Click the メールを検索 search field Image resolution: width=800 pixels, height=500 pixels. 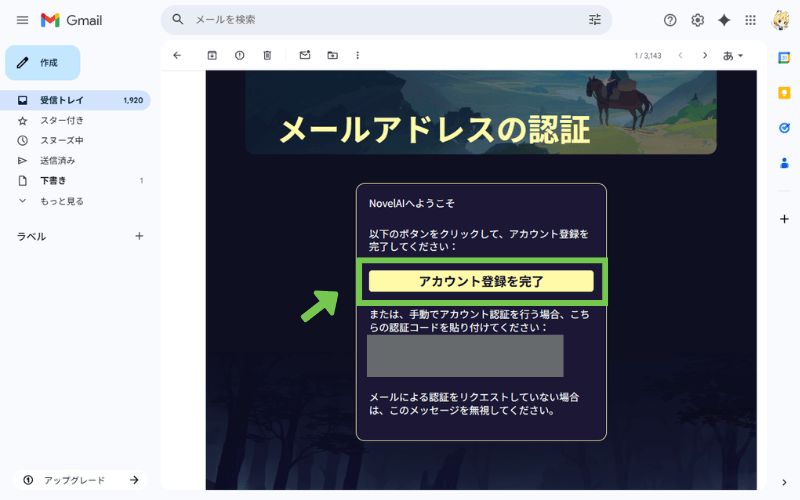click(x=386, y=20)
